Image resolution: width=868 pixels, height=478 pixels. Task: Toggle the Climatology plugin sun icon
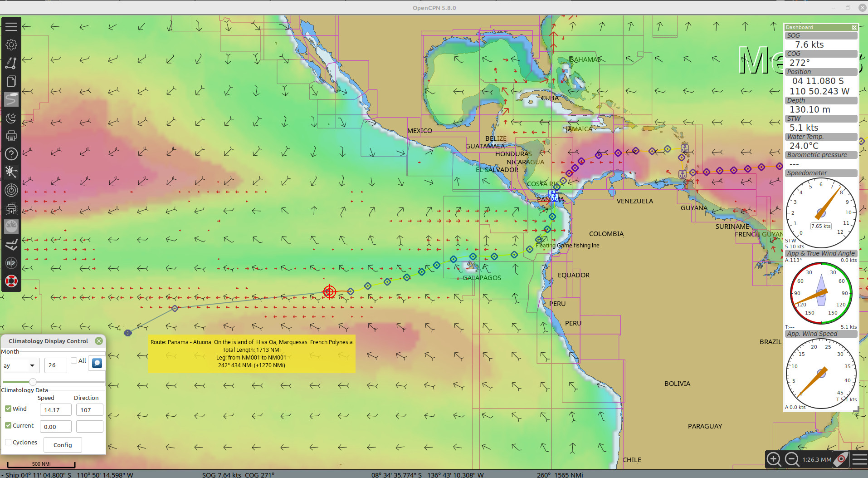click(x=11, y=172)
